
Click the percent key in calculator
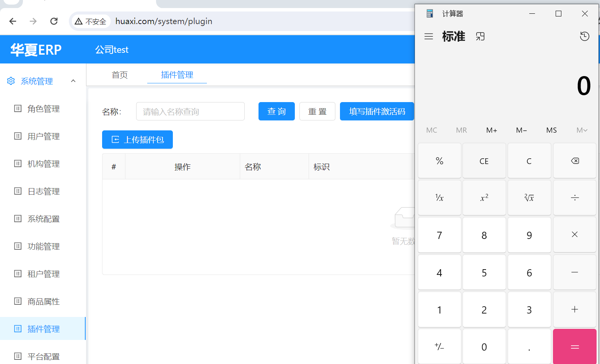click(439, 161)
